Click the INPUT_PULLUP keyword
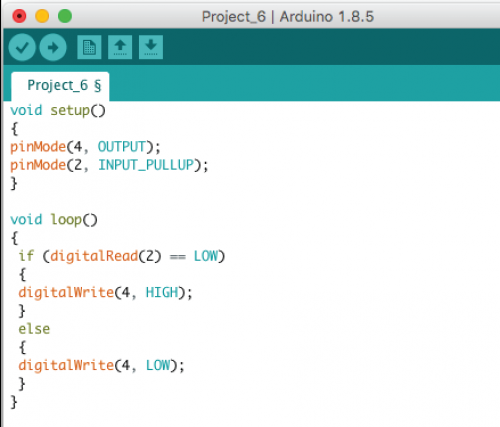 click(146, 165)
